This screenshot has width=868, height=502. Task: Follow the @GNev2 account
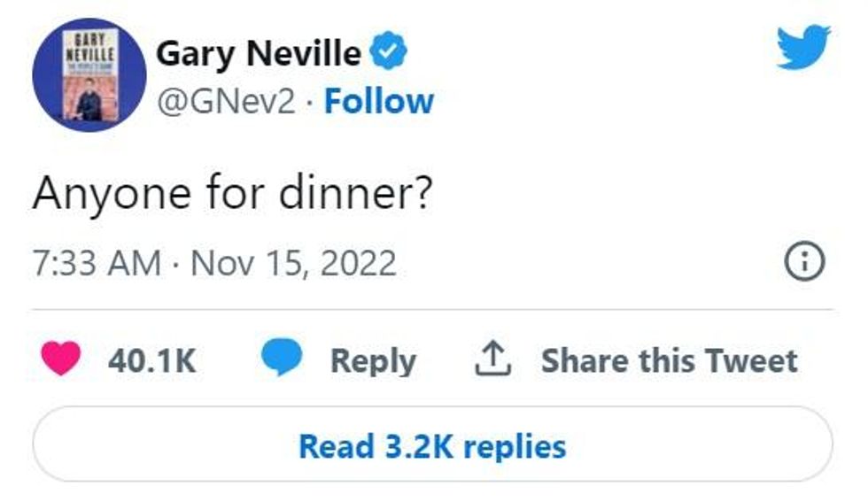click(x=378, y=101)
